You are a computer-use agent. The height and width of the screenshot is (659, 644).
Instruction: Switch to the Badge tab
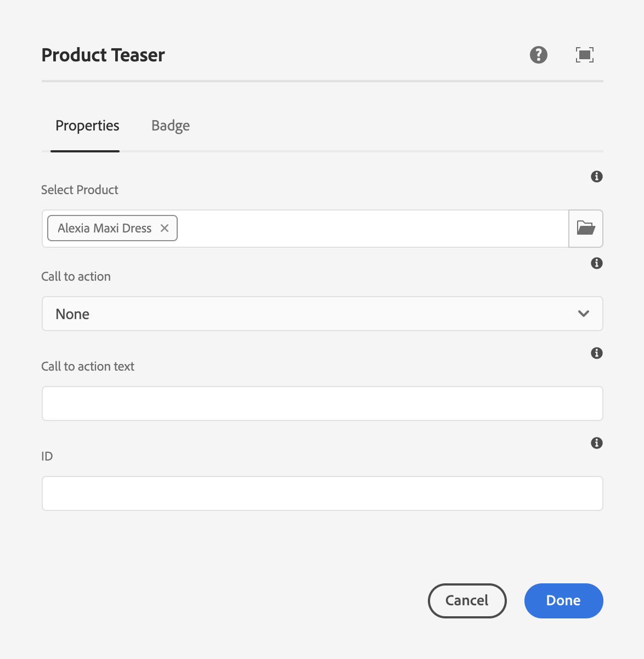pos(171,126)
